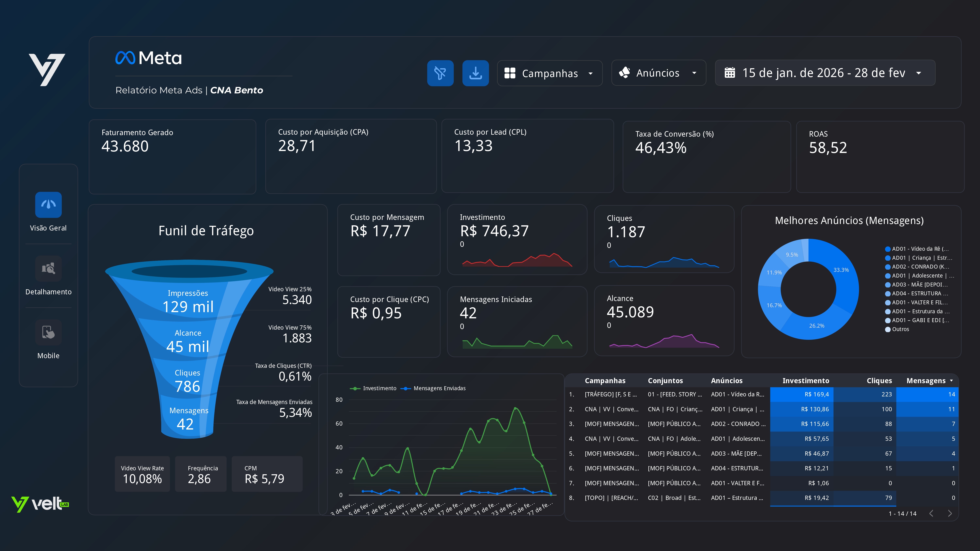980x551 pixels.
Task: Open the date range picker dropdown
Action: pyautogui.click(x=825, y=73)
